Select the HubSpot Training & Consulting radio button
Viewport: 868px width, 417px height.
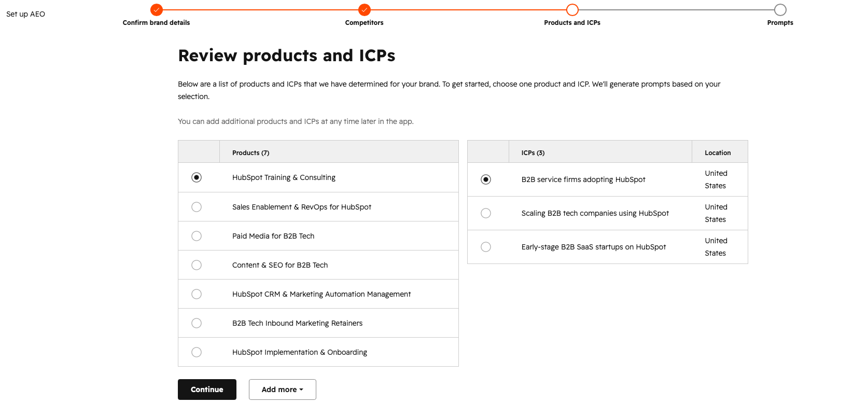(197, 177)
